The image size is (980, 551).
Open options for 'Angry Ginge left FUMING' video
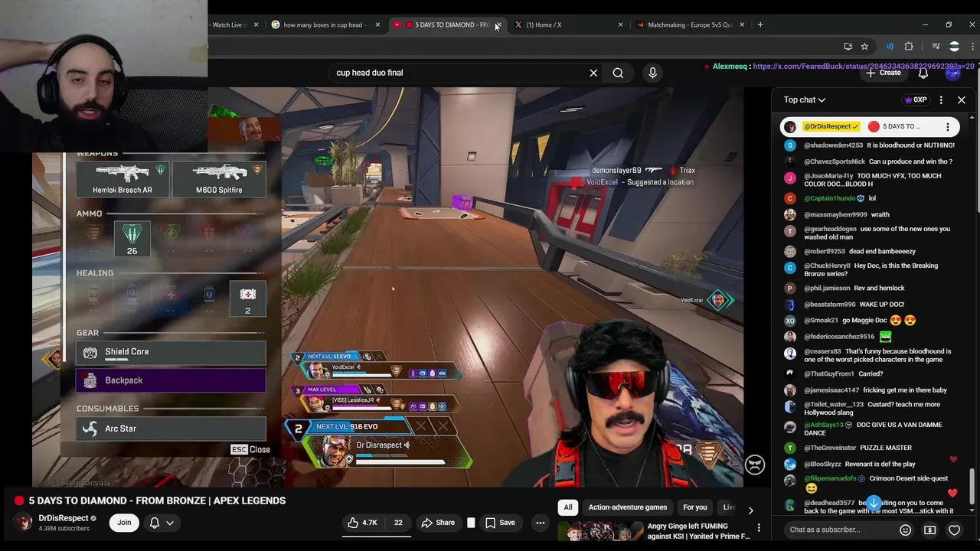coord(759,527)
